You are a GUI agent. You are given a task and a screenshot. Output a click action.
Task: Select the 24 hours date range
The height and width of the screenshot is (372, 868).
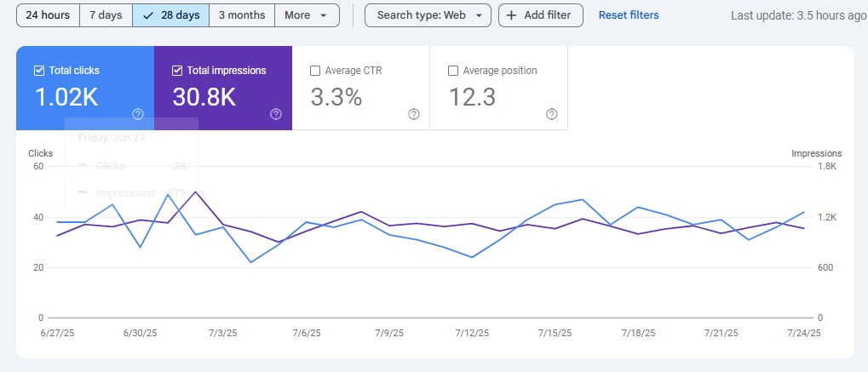point(48,15)
